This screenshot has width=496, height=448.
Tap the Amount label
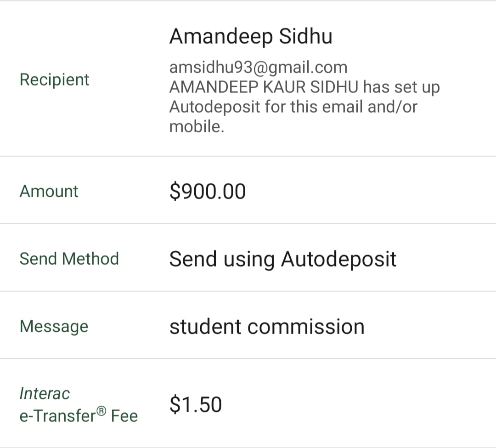pos(49,191)
